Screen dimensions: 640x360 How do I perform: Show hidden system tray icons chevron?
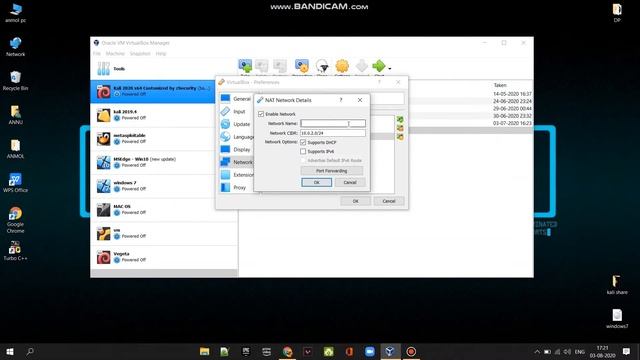[537, 352]
